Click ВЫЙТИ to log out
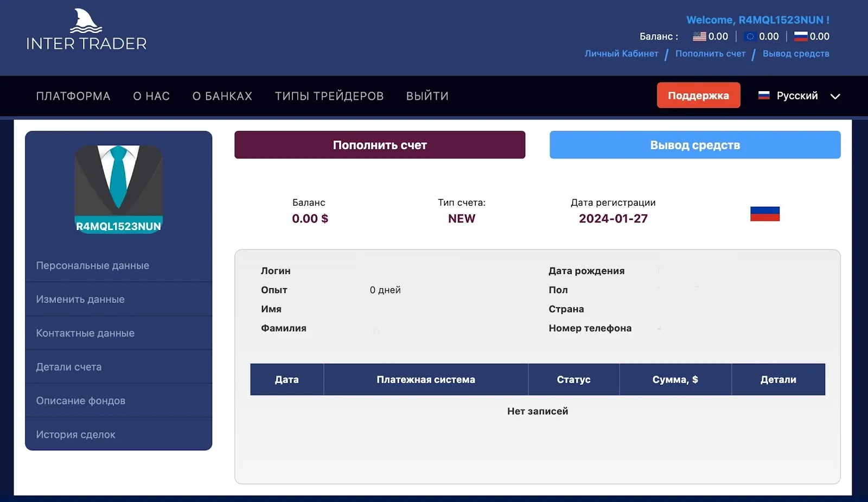The width and height of the screenshot is (868, 502). click(x=427, y=96)
